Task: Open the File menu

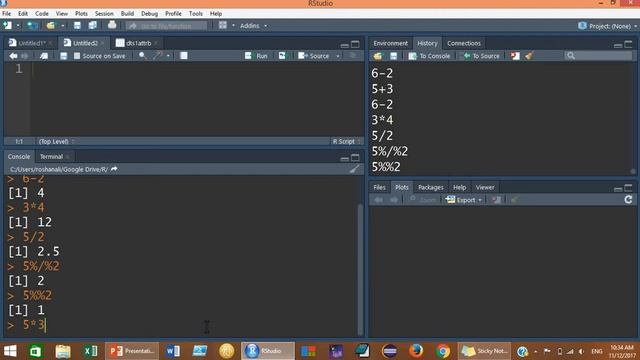Action: pos(7,13)
